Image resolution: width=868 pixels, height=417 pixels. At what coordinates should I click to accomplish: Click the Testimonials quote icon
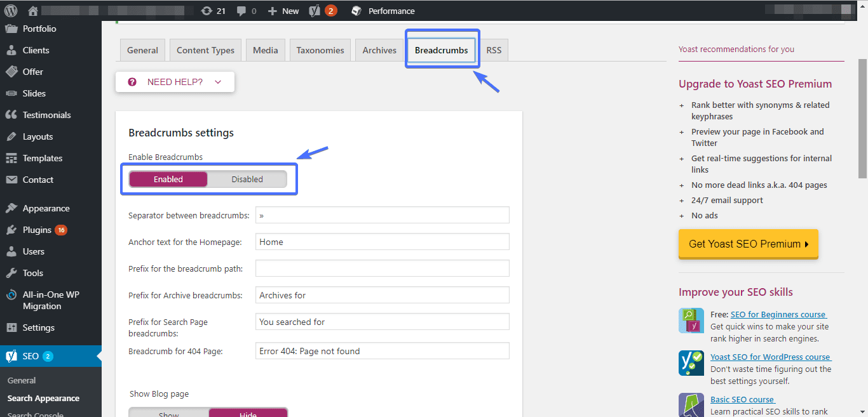tap(11, 115)
